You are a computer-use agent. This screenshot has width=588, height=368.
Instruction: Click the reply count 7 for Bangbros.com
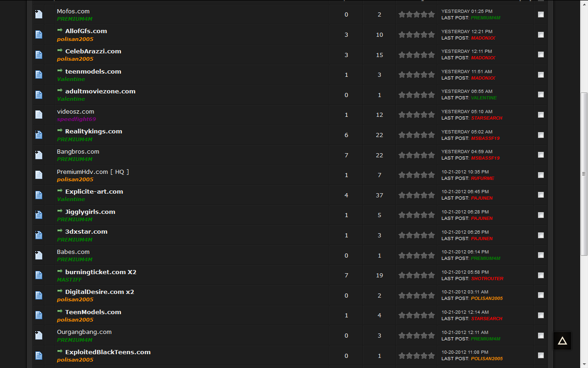(346, 155)
